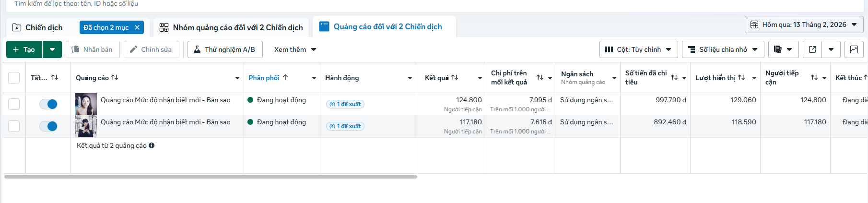This screenshot has height=203, width=868.
Task: Click the export icon button
Action: coord(812,49)
